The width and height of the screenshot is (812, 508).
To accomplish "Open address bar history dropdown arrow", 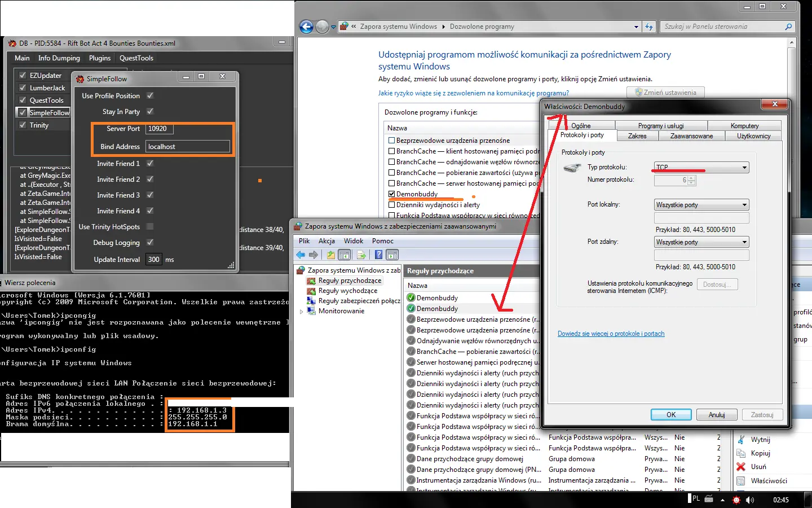I will tap(636, 27).
